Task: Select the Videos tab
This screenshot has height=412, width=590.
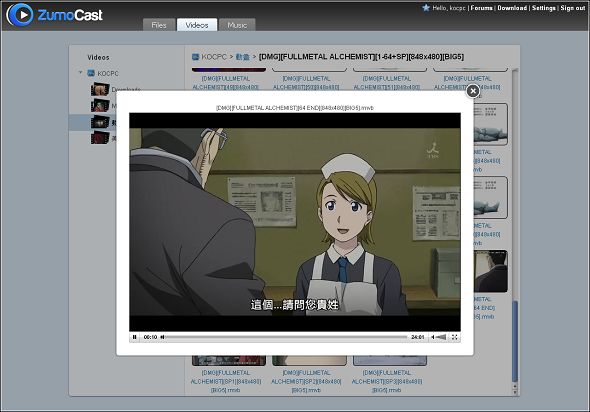Action: coord(197,25)
